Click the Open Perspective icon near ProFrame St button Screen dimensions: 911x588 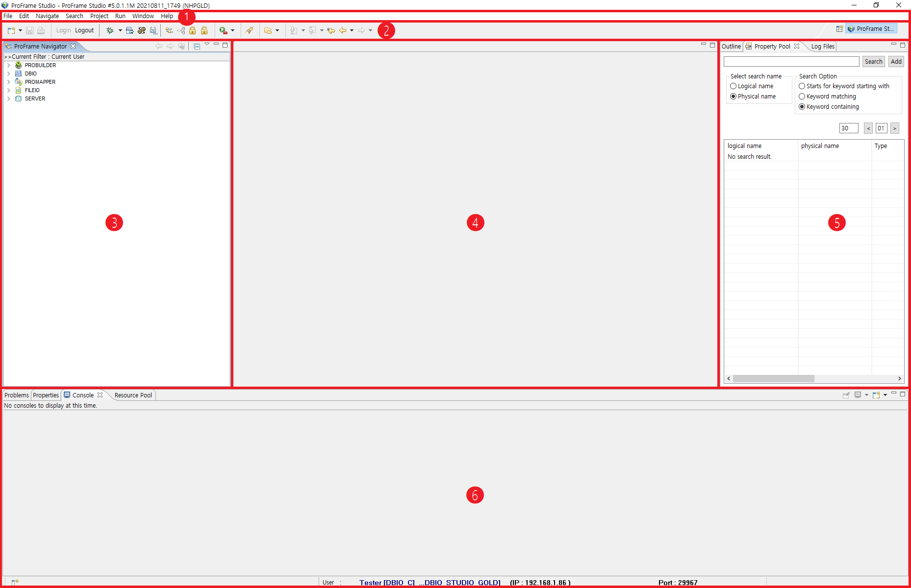[x=840, y=28]
